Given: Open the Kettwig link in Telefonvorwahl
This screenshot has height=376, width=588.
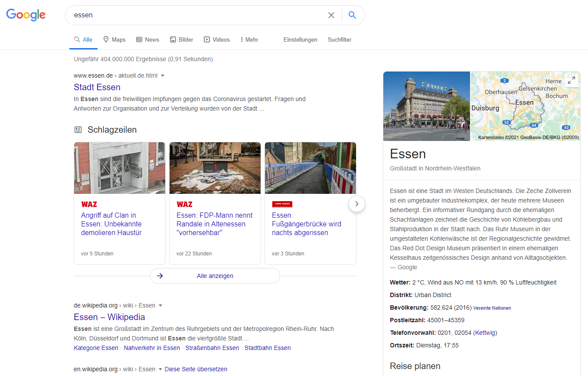Looking at the screenshot, I should click(x=485, y=333).
